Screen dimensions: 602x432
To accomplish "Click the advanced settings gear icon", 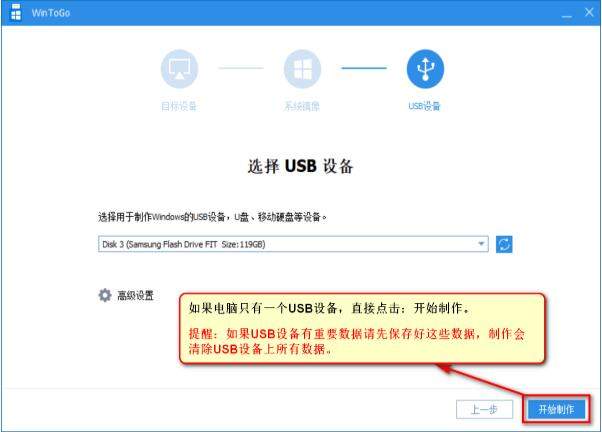I will 105,295.
